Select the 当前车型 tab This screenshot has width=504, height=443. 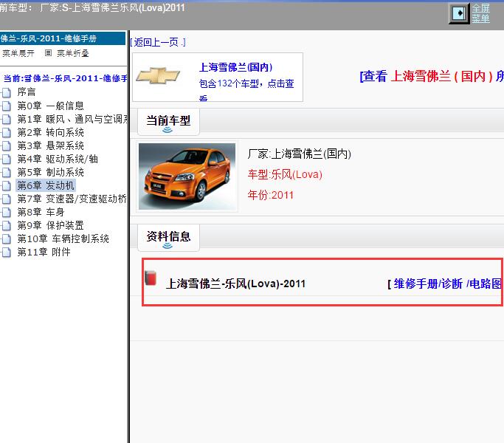tap(168, 121)
